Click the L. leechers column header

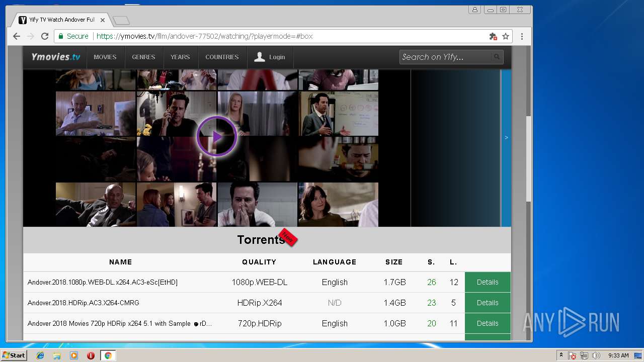click(x=453, y=262)
